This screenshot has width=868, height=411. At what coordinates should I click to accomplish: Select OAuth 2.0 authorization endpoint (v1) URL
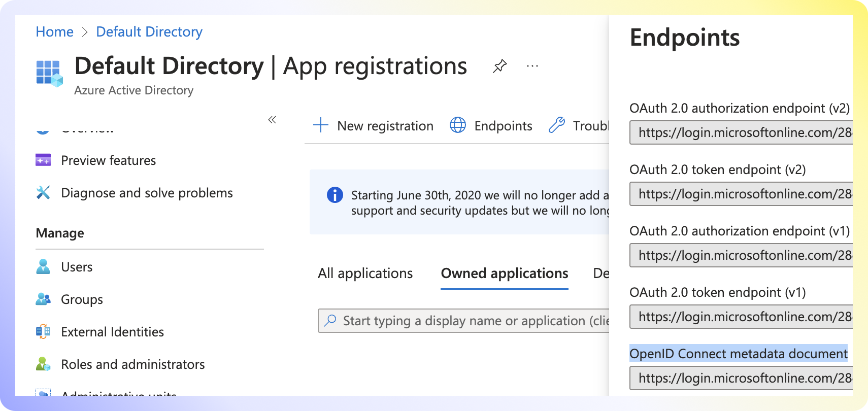pos(741,255)
